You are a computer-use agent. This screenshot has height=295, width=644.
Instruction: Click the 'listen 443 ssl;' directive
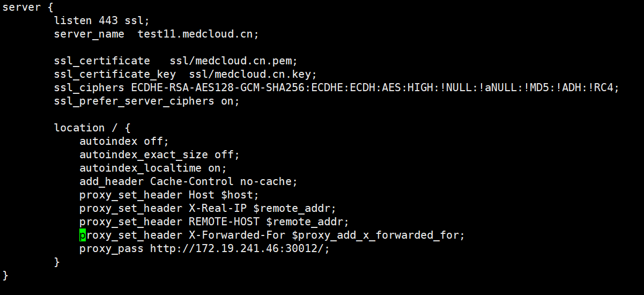pos(102,20)
